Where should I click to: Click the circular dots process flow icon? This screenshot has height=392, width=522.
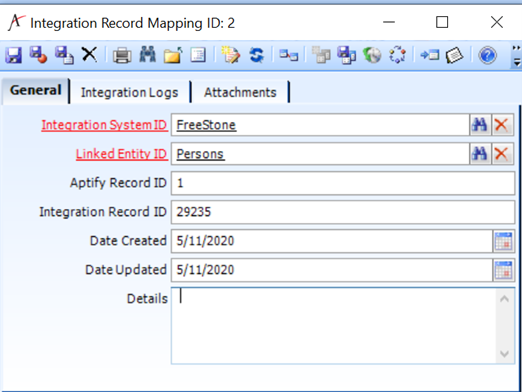click(397, 55)
